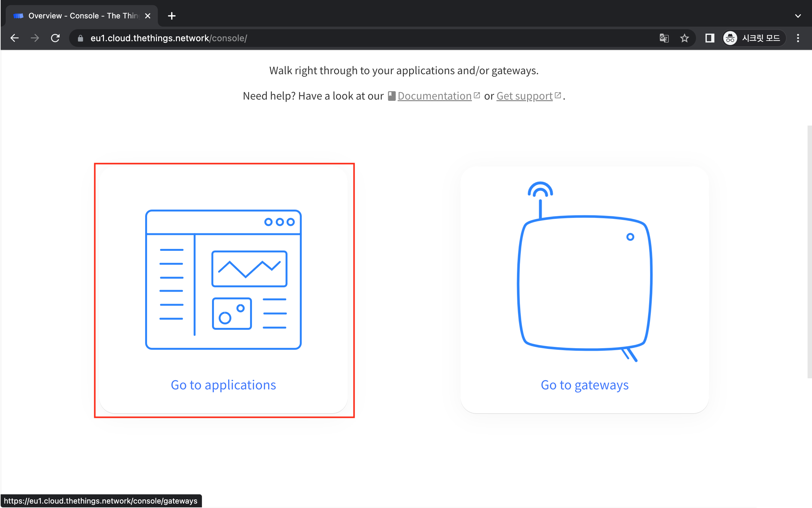
Task: Click the browser forward arrow
Action: 35,38
